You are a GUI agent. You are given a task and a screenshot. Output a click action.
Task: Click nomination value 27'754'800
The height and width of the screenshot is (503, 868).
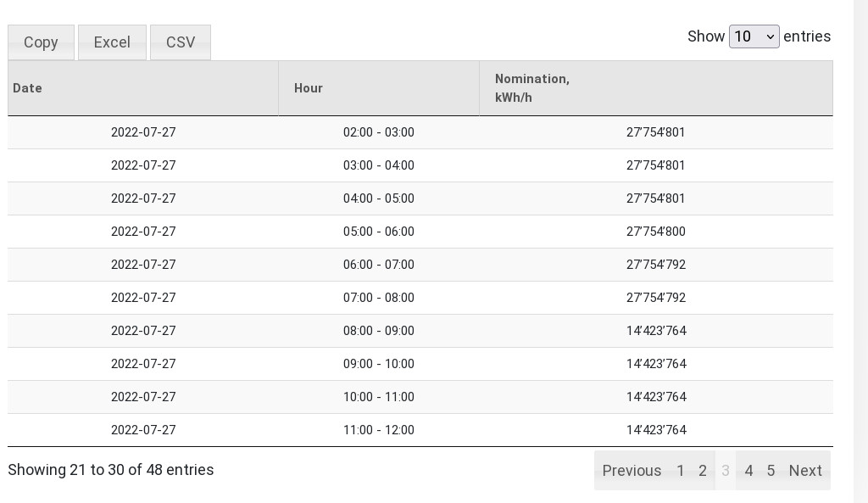click(x=656, y=232)
